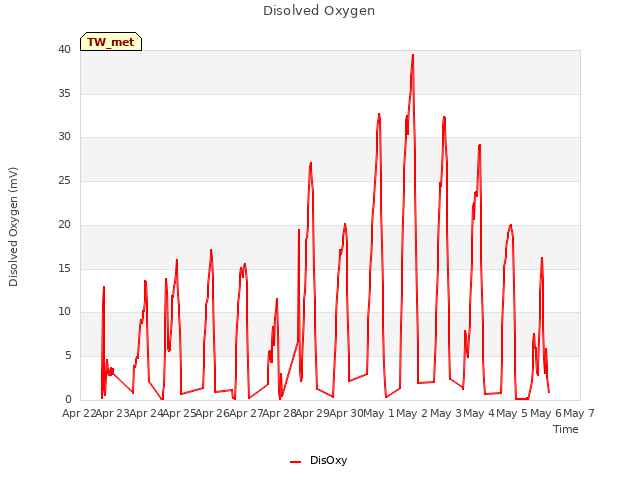
Task: Click the May 4 x-axis tick label
Action: (479, 413)
